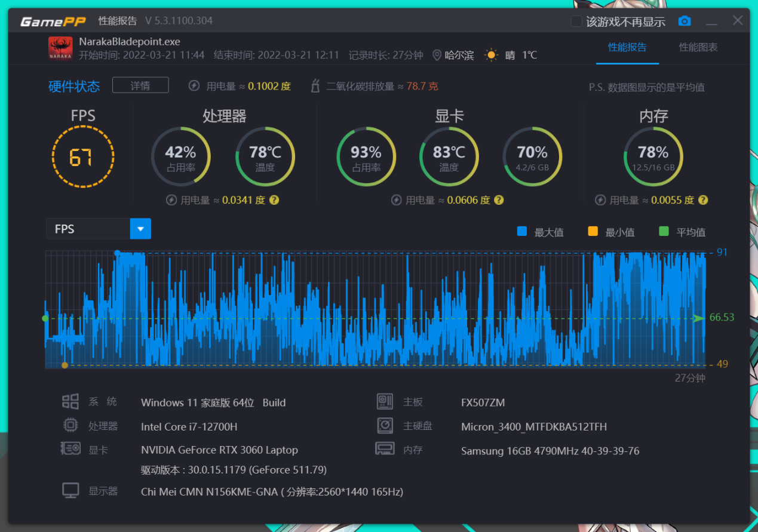
Task: Click the monitor icon in 显示器 row
Action: click(70, 491)
